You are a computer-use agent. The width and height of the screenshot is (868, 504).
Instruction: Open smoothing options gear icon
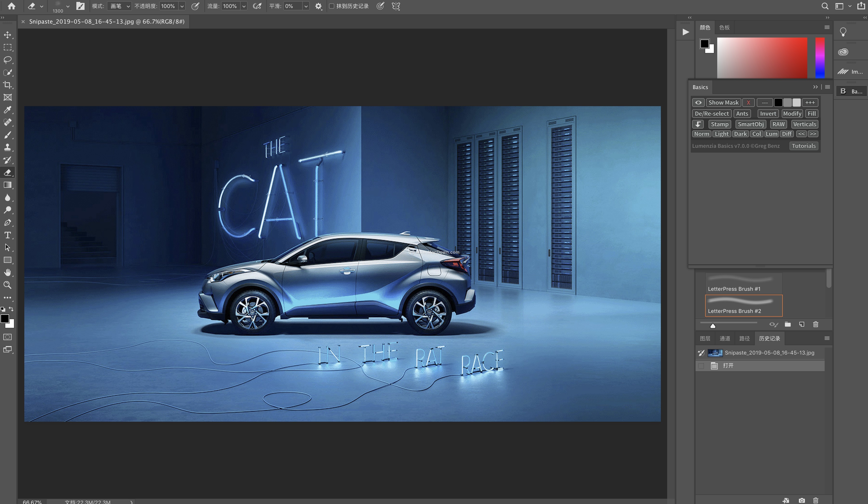click(x=318, y=6)
